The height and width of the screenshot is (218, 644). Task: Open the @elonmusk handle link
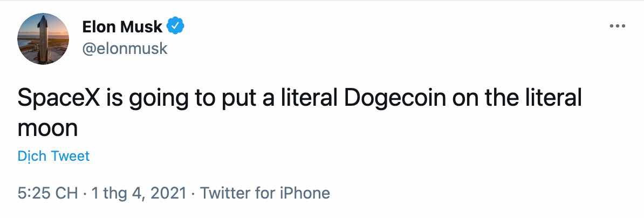pyautogui.click(x=125, y=49)
